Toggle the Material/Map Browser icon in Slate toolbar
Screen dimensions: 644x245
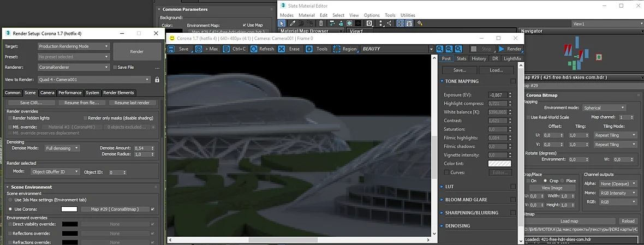[x=400, y=23]
